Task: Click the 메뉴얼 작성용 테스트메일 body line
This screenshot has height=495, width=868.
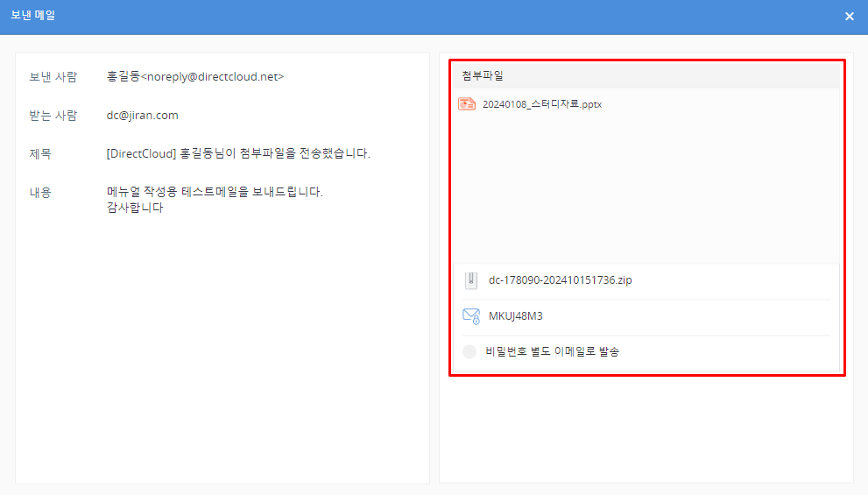Action: pos(215,192)
